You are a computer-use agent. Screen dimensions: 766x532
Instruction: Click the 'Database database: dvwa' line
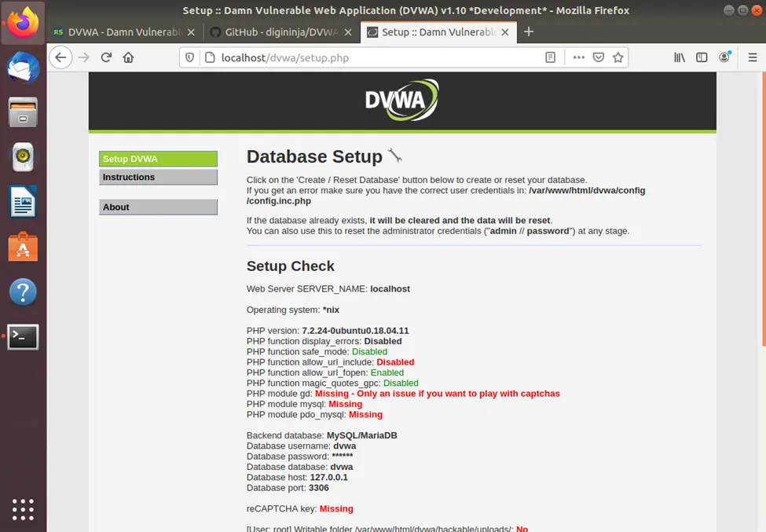tap(300, 467)
